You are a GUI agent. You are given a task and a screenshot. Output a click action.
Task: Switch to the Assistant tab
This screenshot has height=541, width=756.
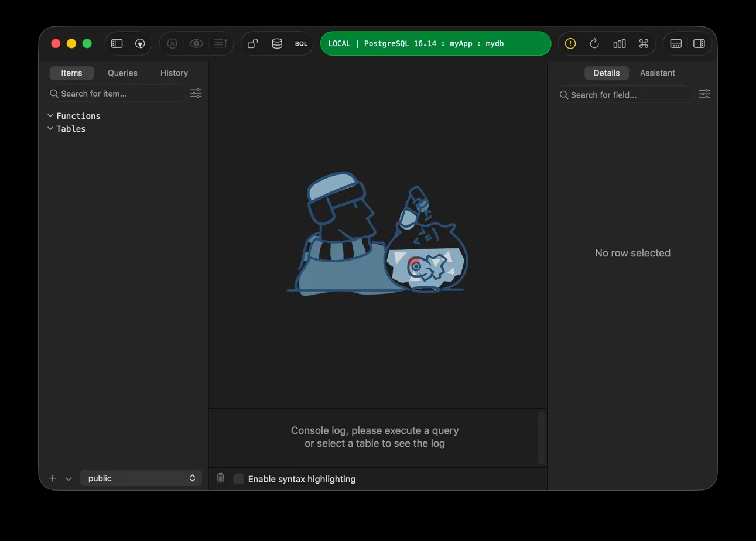click(x=657, y=73)
